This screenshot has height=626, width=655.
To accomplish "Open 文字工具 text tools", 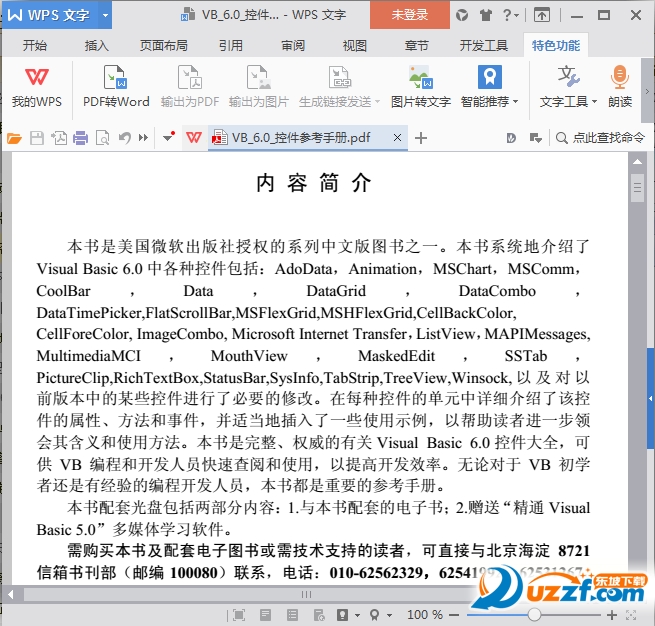I will (568, 87).
